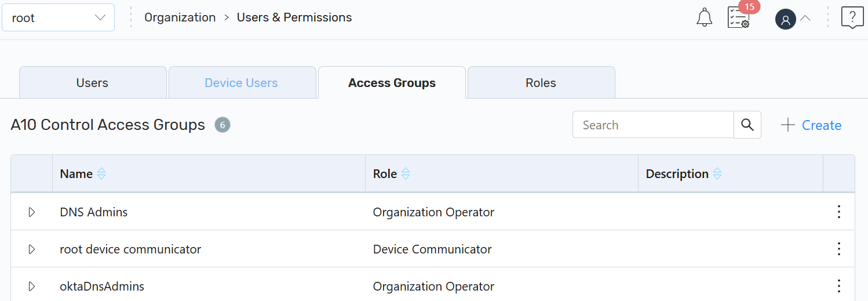
Task: Open the help question mark icon
Action: [852, 17]
